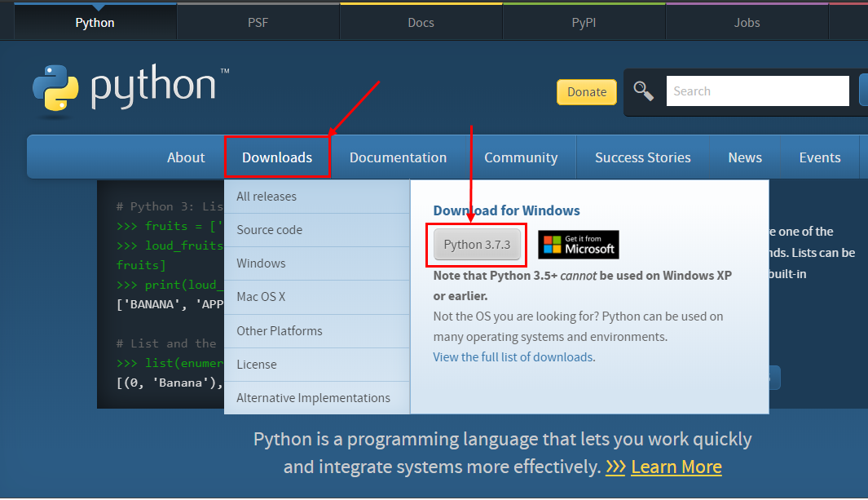
Task: Follow View the full list of downloads link
Action: (x=513, y=357)
